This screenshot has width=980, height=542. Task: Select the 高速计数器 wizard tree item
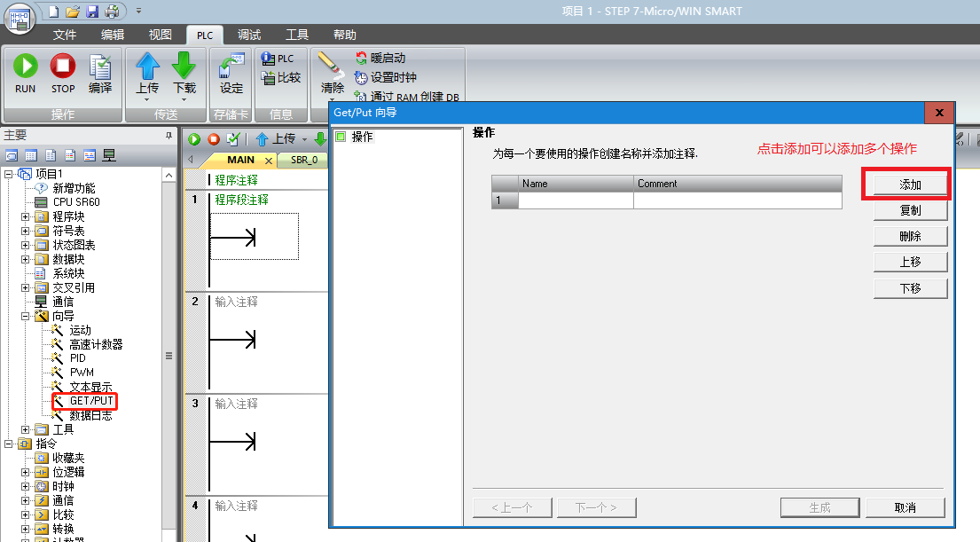click(96, 344)
